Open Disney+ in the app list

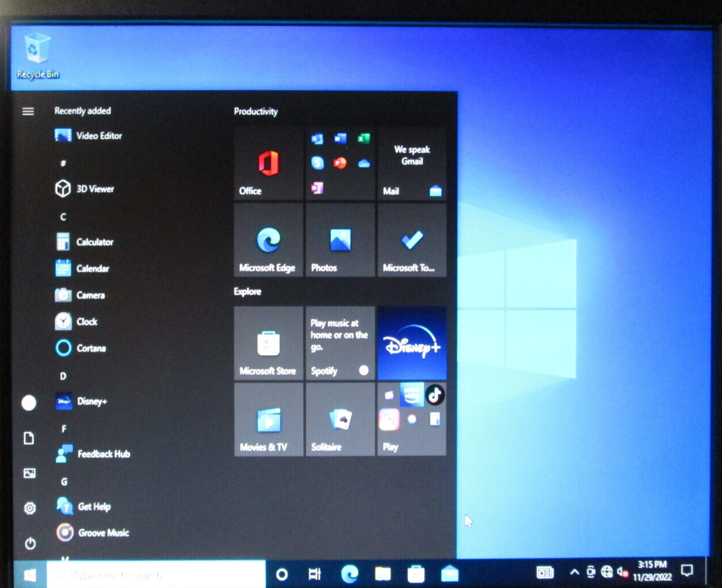81,401
